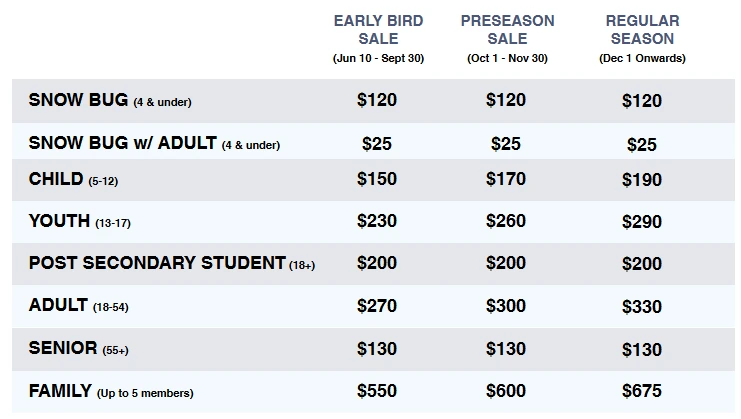Image resolution: width=741 pixels, height=419 pixels.
Task: Click the Regular Season column header
Action: click(x=642, y=29)
